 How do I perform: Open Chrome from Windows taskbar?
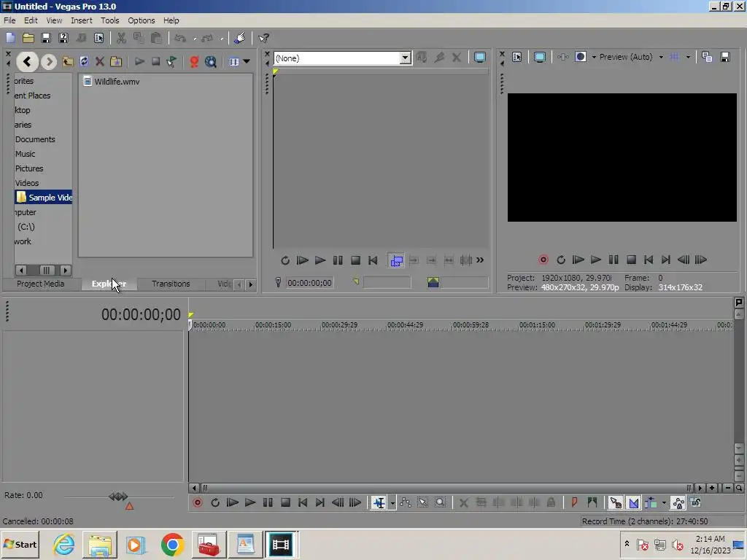click(x=172, y=545)
